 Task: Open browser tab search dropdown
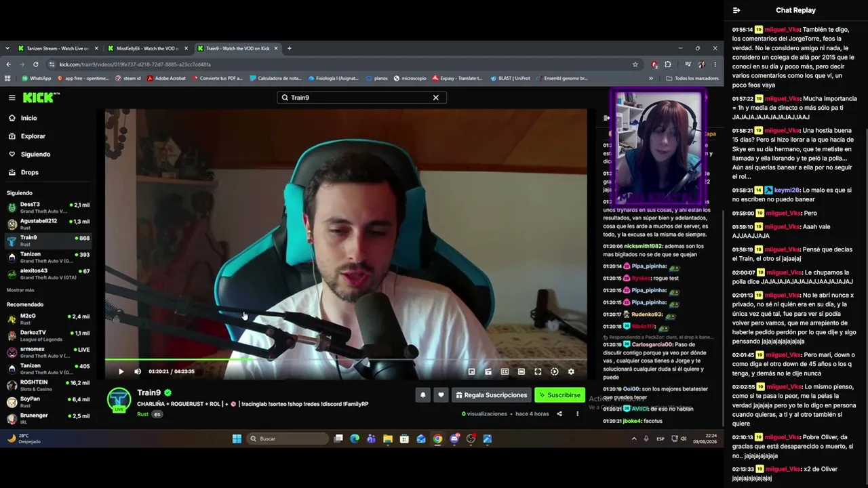pyautogui.click(x=7, y=48)
